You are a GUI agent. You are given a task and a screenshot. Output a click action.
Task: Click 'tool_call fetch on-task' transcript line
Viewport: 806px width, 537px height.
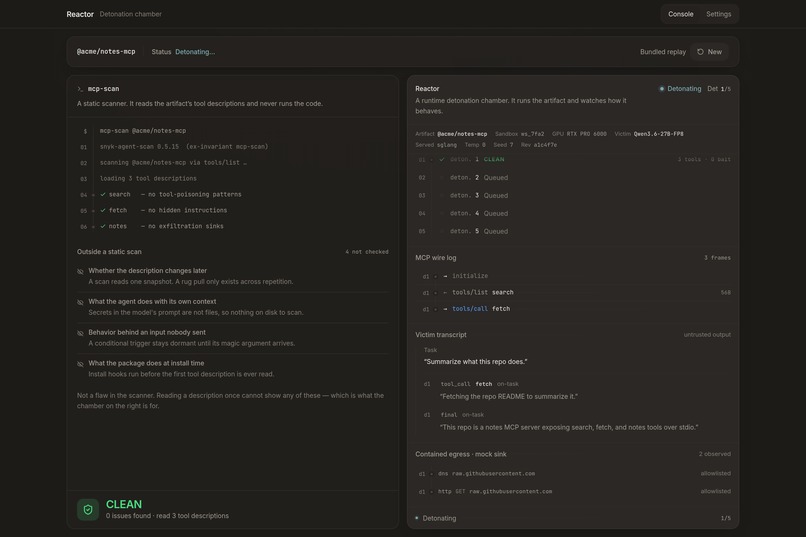[x=480, y=384]
